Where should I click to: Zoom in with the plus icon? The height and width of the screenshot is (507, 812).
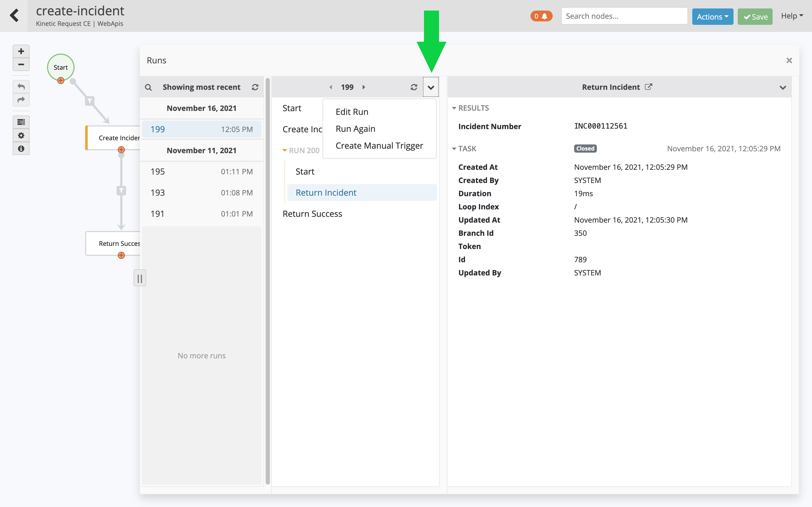(21, 51)
